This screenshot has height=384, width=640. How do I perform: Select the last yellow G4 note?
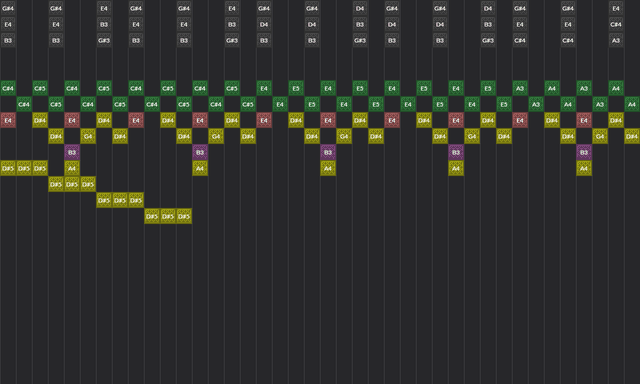click(600, 136)
